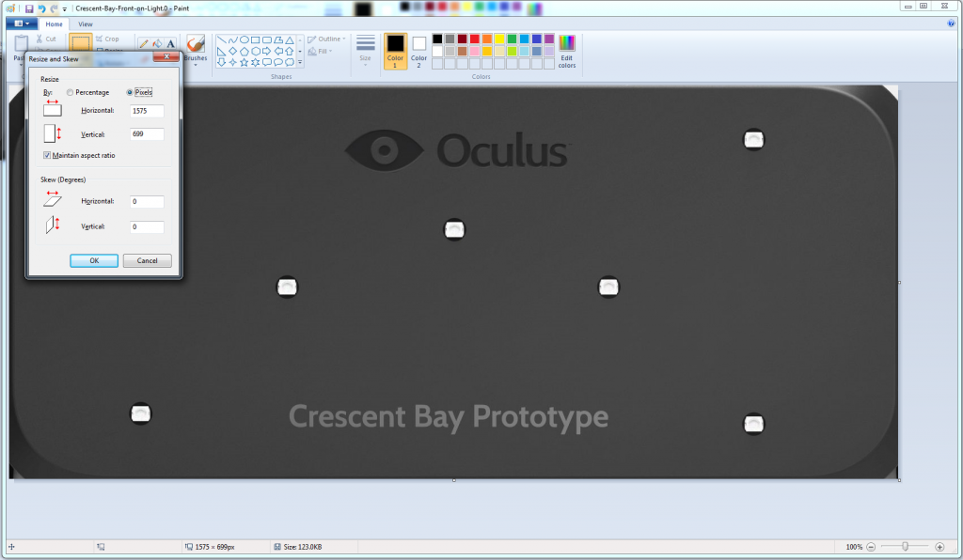The width and height of the screenshot is (963, 560).
Task: Open the Customize Quick Access Toolbar dropdown
Action: coord(64,9)
